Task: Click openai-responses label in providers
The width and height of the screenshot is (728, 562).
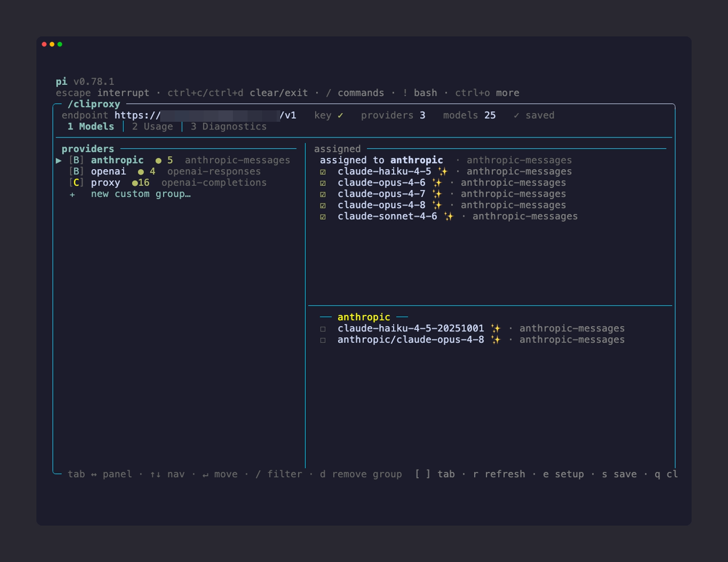Action: (214, 172)
